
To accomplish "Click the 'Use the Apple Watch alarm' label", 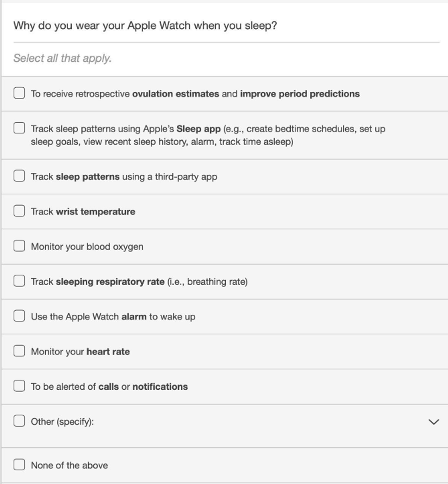I will 113,317.
